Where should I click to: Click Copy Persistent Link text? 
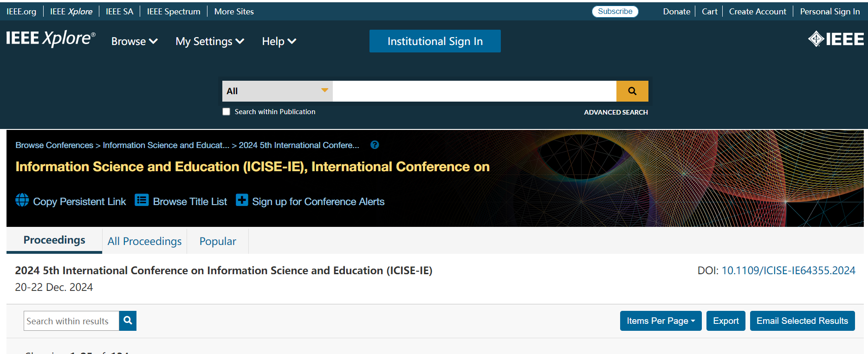[79, 202]
